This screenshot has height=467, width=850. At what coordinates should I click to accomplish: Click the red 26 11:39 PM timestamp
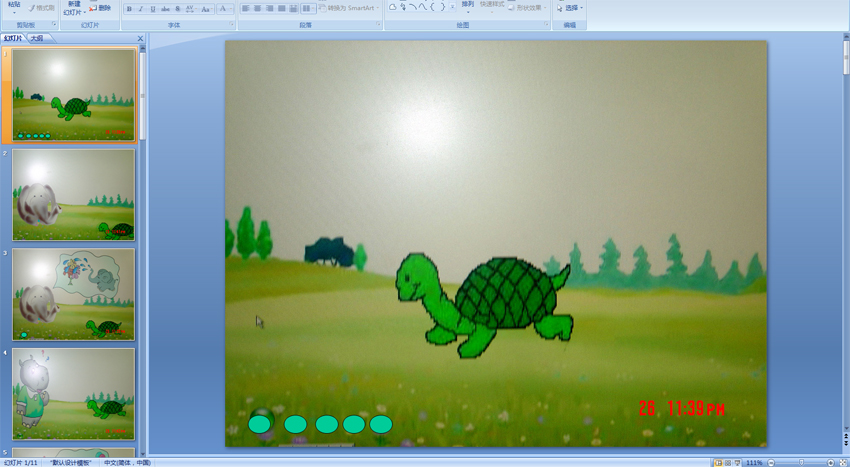pos(681,408)
